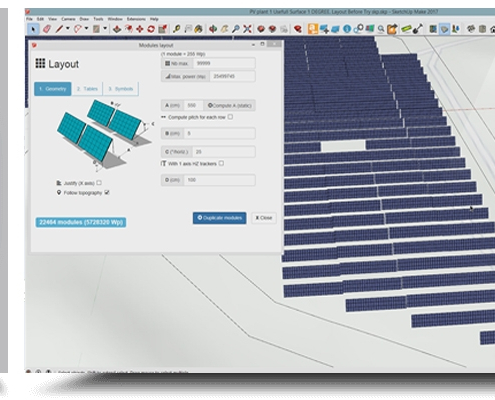Uncheck Follow topography option
Image resolution: width=495 pixels, height=400 pixels.
click(107, 192)
